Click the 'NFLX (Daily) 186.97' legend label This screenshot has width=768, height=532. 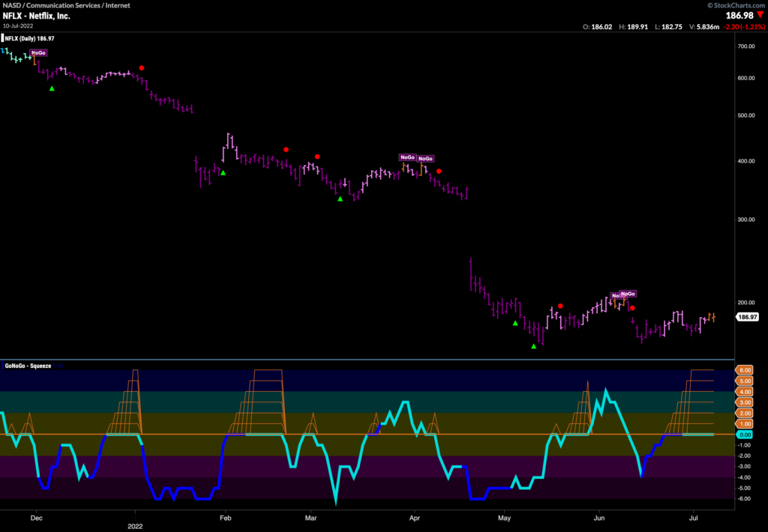[30, 38]
